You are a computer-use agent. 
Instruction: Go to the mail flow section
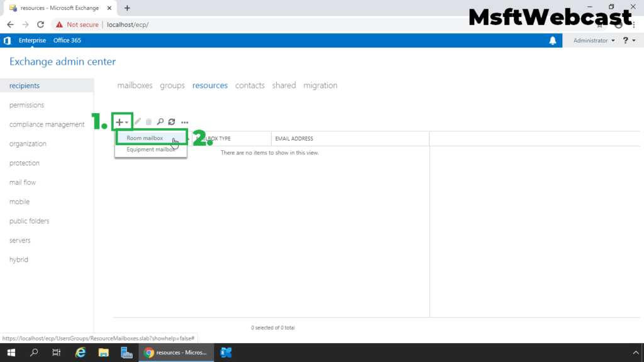coord(23,182)
